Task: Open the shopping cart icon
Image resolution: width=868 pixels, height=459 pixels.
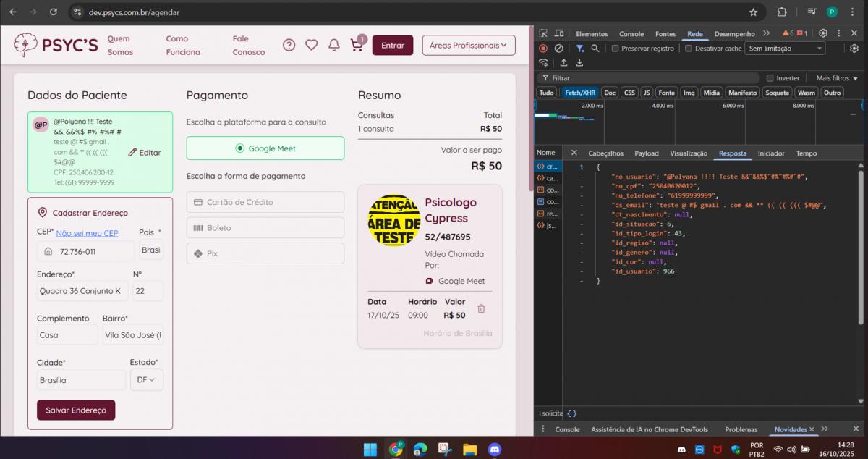Action: click(357, 45)
